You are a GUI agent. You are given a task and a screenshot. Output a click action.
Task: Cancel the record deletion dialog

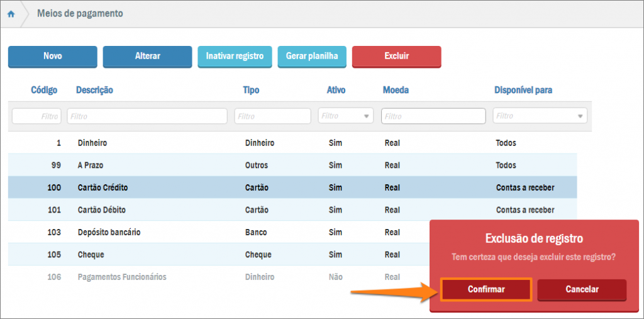[x=582, y=289]
